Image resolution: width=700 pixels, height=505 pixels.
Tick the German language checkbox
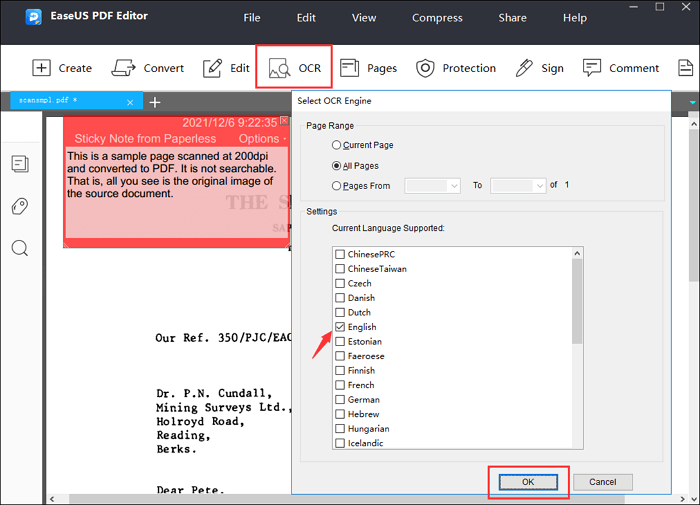340,400
